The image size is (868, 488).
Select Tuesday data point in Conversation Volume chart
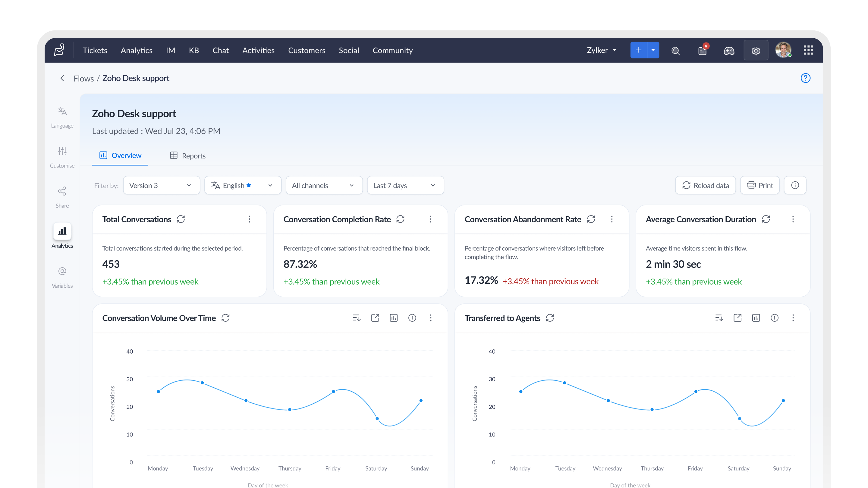point(202,383)
